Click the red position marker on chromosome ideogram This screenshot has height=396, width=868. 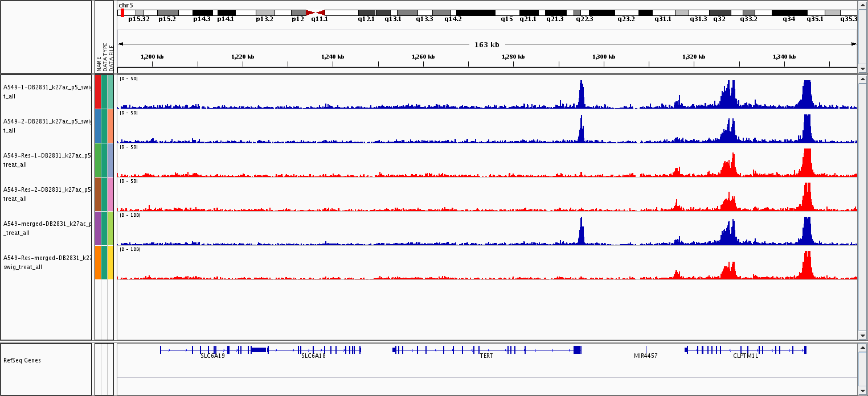click(122, 13)
